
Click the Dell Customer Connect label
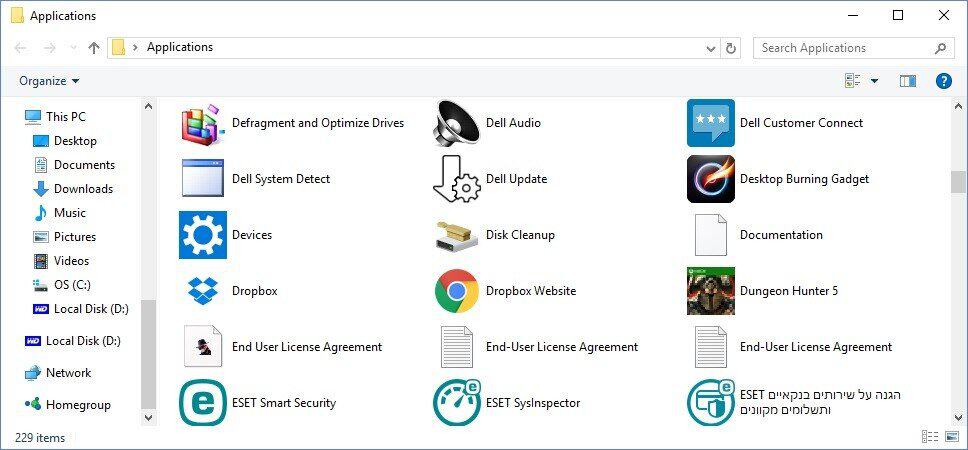tap(801, 123)
